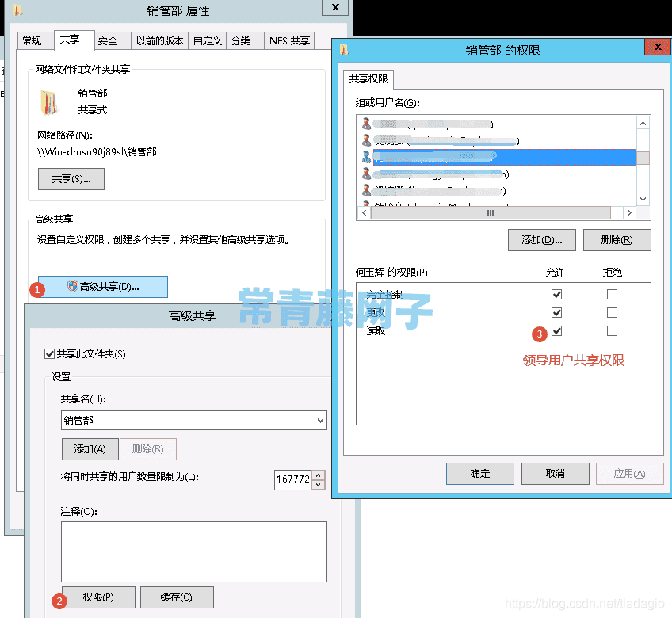672x618 pixels.
Task: Open 权限(P) permissions dialog
Action: pyautogui.click(x=98, y=597)
